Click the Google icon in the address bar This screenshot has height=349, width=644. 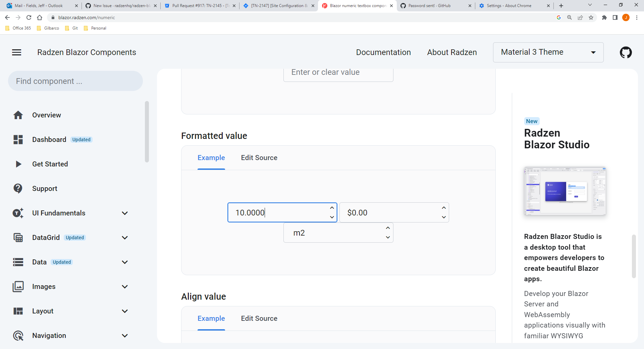(559, 17)
